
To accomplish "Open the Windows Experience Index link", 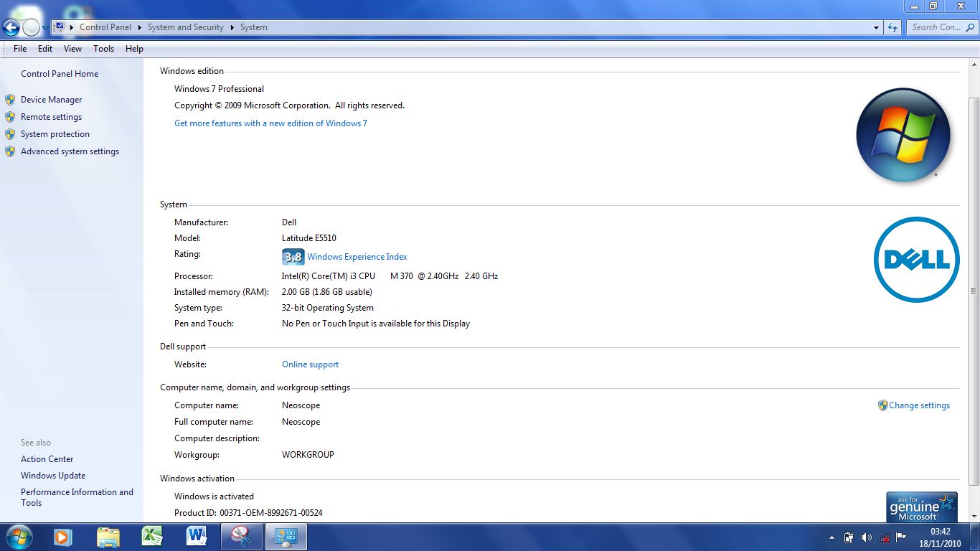I will click(357, 257).
